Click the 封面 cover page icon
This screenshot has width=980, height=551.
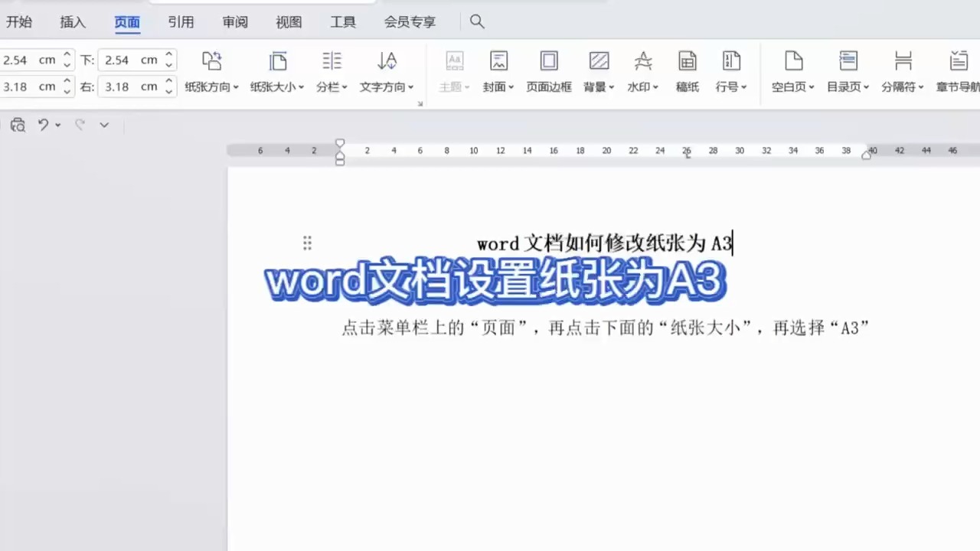click(499, 60)
